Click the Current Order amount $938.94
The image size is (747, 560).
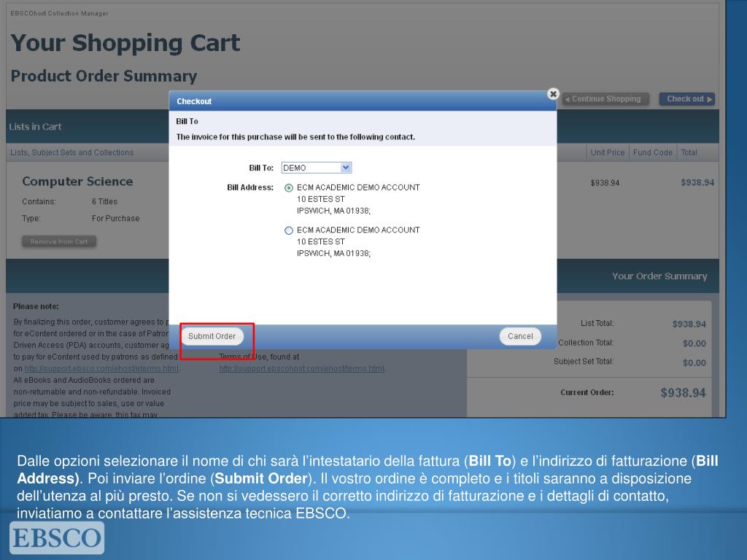coord(683,393)
